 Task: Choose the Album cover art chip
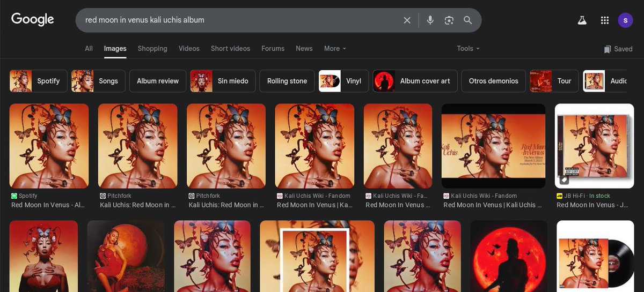pos(415,81)
